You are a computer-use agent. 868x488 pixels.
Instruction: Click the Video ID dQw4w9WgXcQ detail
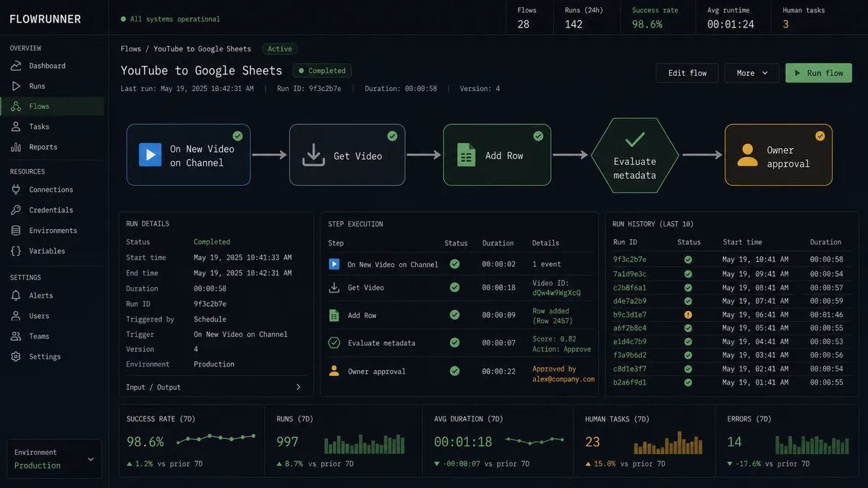556,288
